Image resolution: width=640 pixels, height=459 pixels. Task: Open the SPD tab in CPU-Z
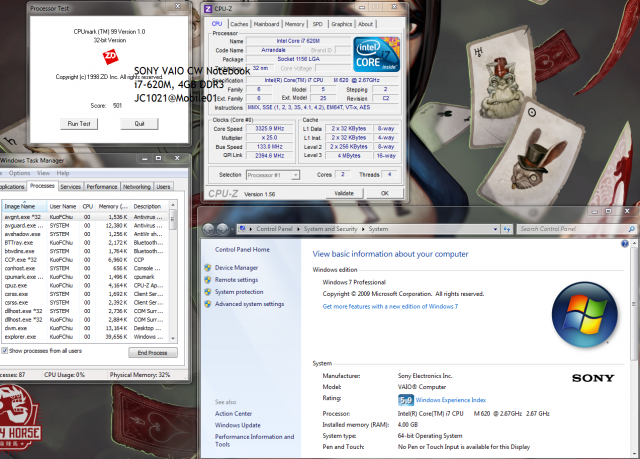pyautogui.click(x=318, y=24)
